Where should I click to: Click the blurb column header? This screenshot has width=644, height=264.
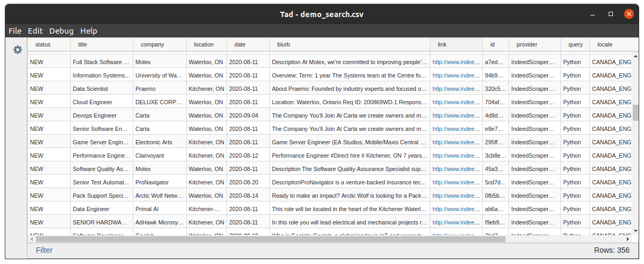click(350, 44)
